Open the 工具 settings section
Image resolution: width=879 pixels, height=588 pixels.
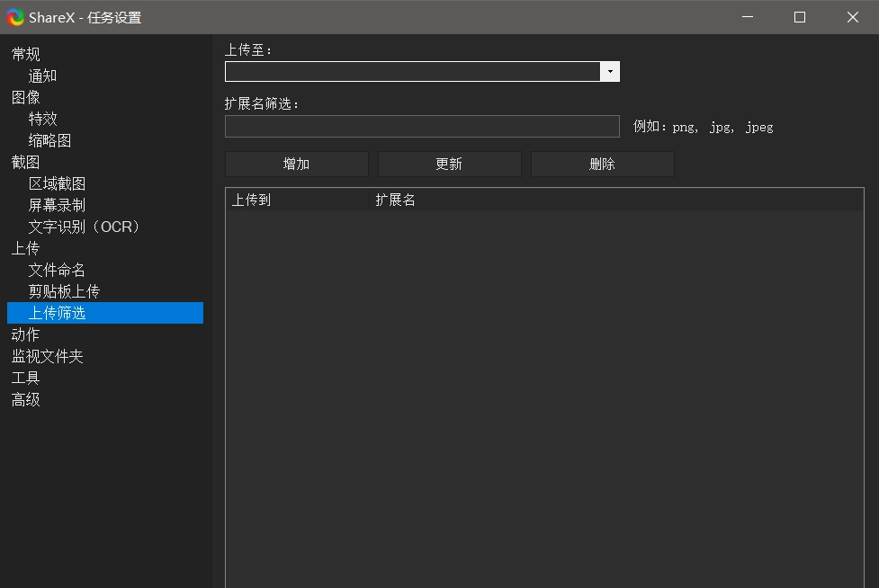click(x=26, y=378)
